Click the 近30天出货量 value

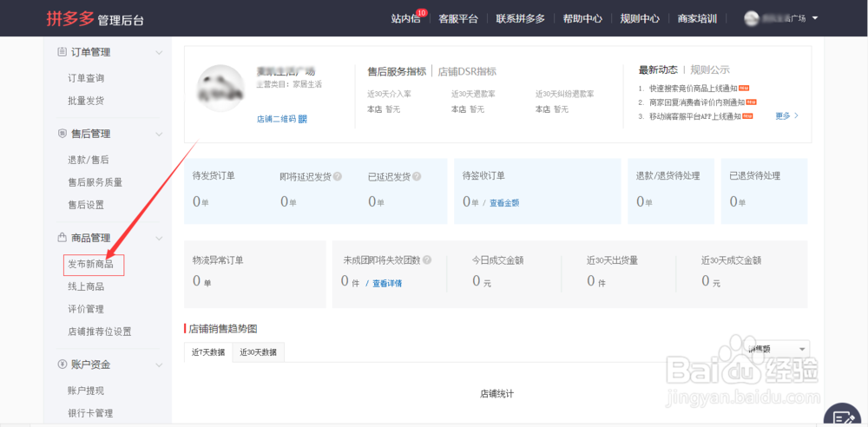(596, 281)
